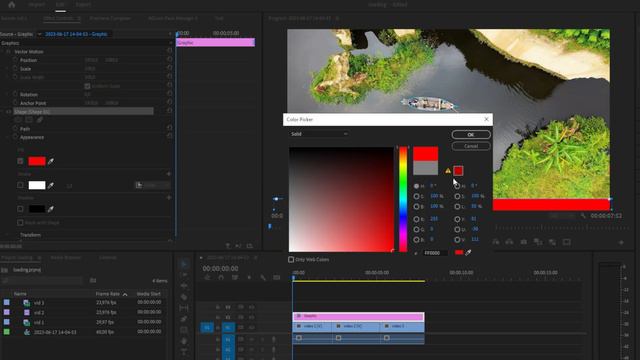Switch to the Export tab
The width and height of the screenshot is (640, 360).
(83, 4)
